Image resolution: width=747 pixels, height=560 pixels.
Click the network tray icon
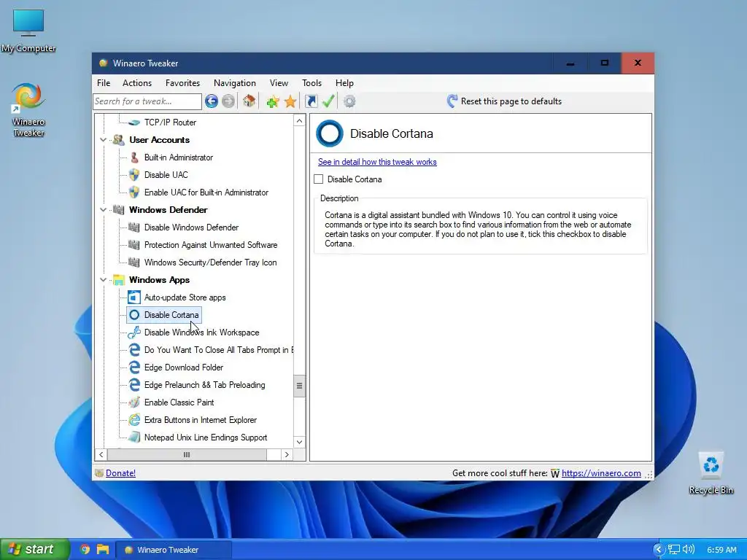click(x=673, y=550)
